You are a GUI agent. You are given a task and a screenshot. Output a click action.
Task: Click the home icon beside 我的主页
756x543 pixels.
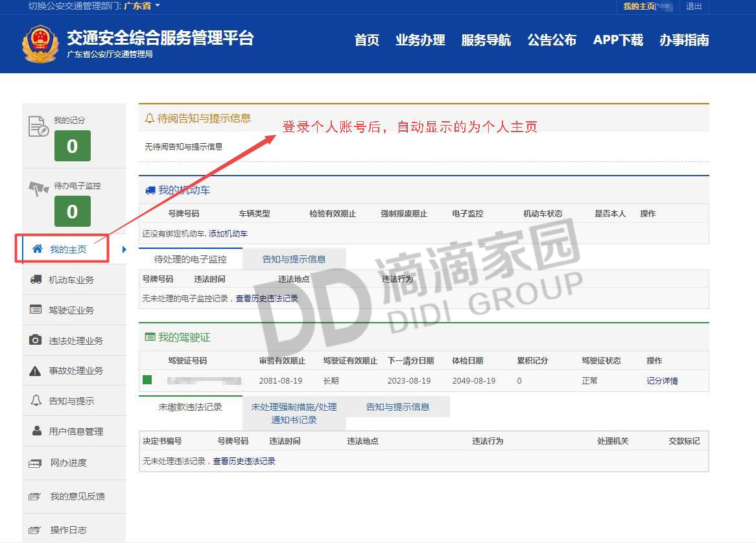[x=37, y=249]
